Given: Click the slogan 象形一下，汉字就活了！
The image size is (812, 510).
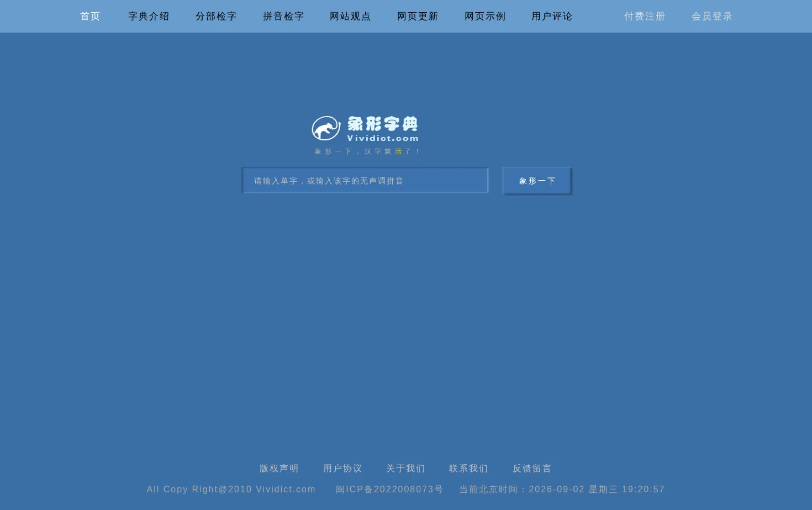Looking at the screenshot, I should 367,151.
